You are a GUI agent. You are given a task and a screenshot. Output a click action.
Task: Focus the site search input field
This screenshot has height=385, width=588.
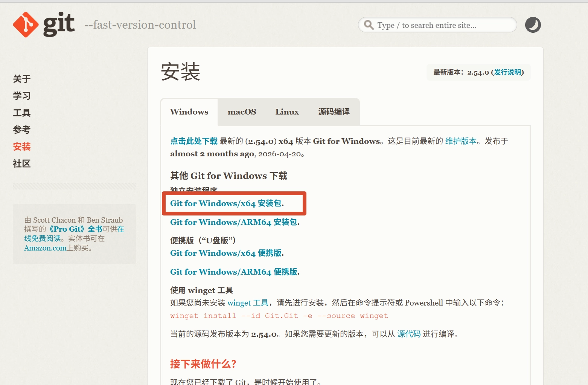pos(437,25)
